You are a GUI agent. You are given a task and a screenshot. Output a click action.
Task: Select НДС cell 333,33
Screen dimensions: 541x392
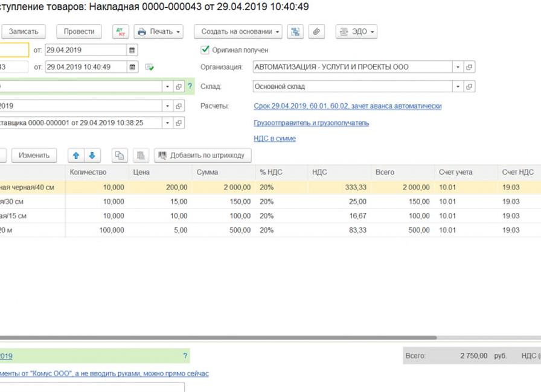click(x=339, y=188)
